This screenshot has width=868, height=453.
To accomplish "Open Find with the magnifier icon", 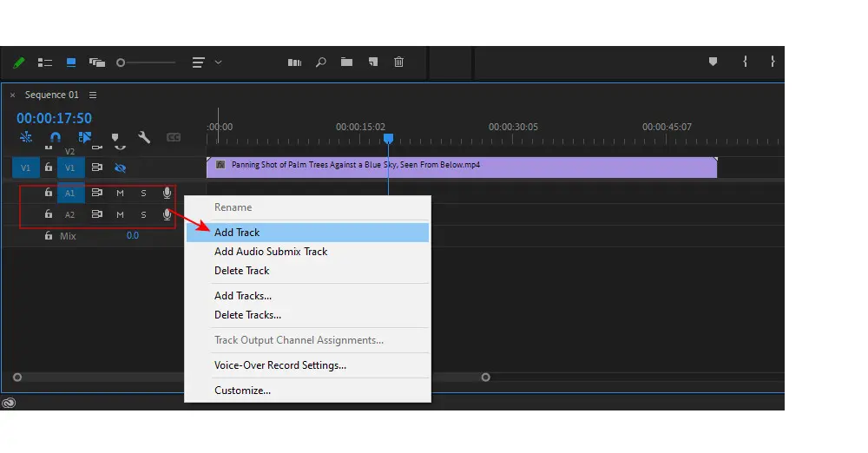I will pos(320,62).
